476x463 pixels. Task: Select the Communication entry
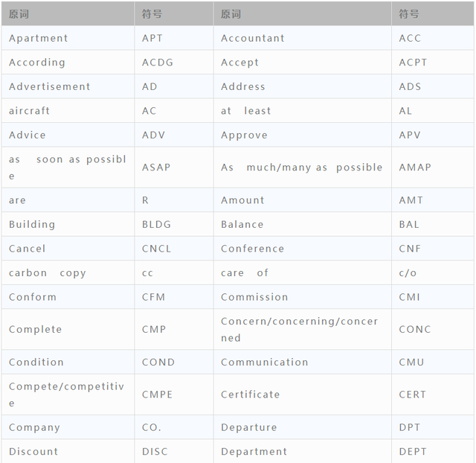(x=264, y=362)
